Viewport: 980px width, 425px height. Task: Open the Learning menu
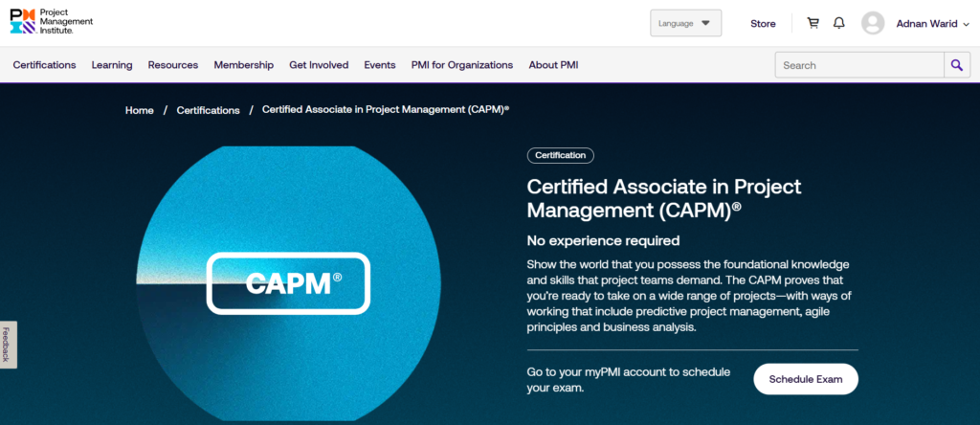pos(112,65)
